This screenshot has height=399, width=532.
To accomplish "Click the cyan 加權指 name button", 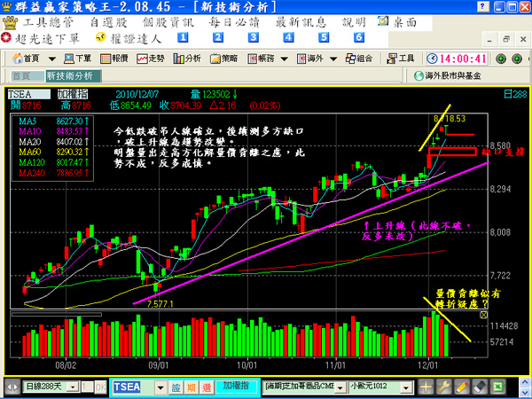I will [236, 386].
